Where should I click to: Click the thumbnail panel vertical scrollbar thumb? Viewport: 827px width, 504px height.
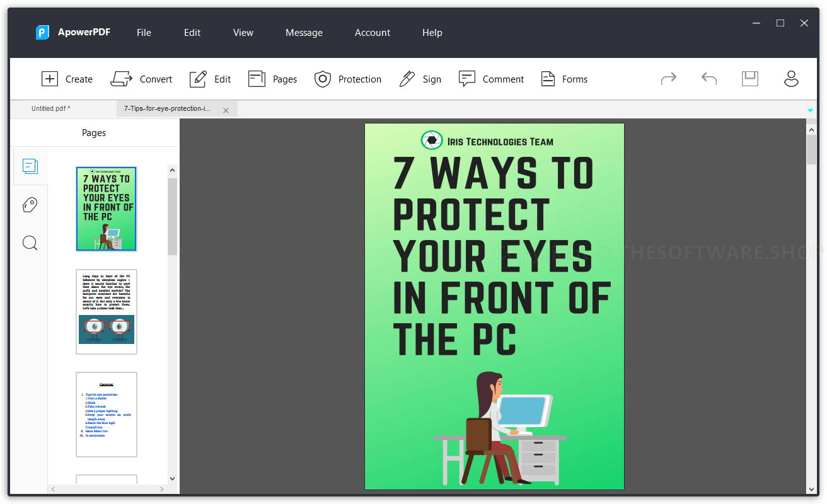[173, 216]
